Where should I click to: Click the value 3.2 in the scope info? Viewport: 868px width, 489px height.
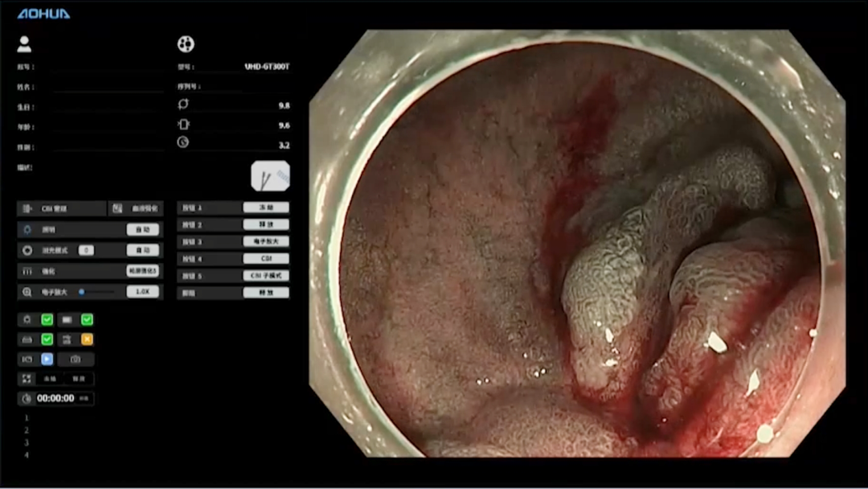pos(284,145)
